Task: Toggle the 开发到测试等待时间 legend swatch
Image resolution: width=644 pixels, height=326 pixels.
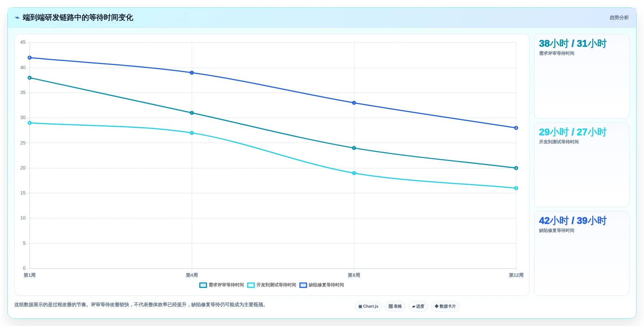Action: point(251,285)
